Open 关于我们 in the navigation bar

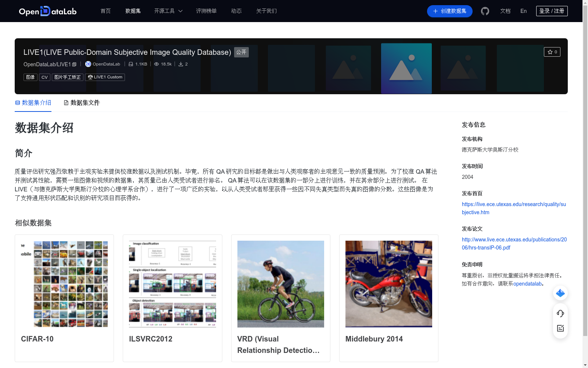click(266, 11)
